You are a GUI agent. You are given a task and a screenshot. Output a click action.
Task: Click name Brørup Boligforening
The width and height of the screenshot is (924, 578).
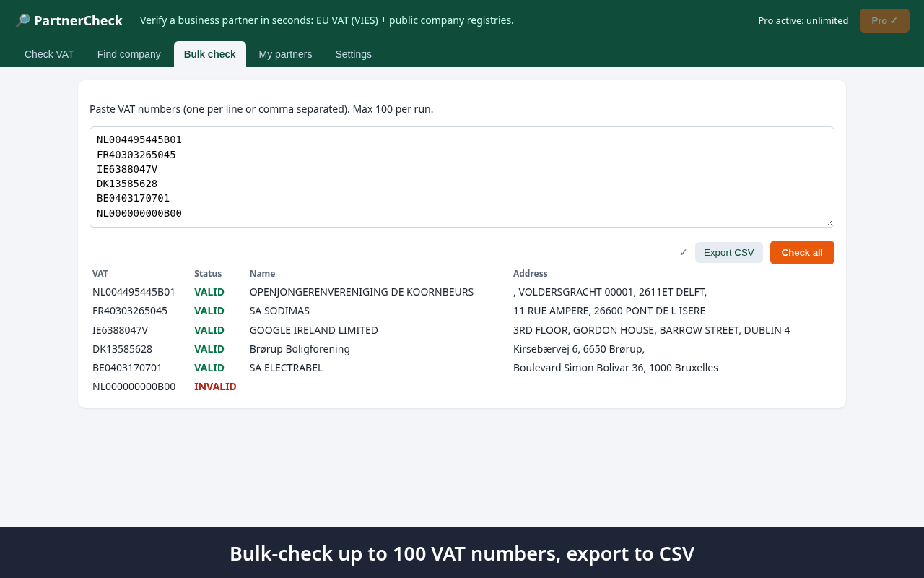[300, 349]
